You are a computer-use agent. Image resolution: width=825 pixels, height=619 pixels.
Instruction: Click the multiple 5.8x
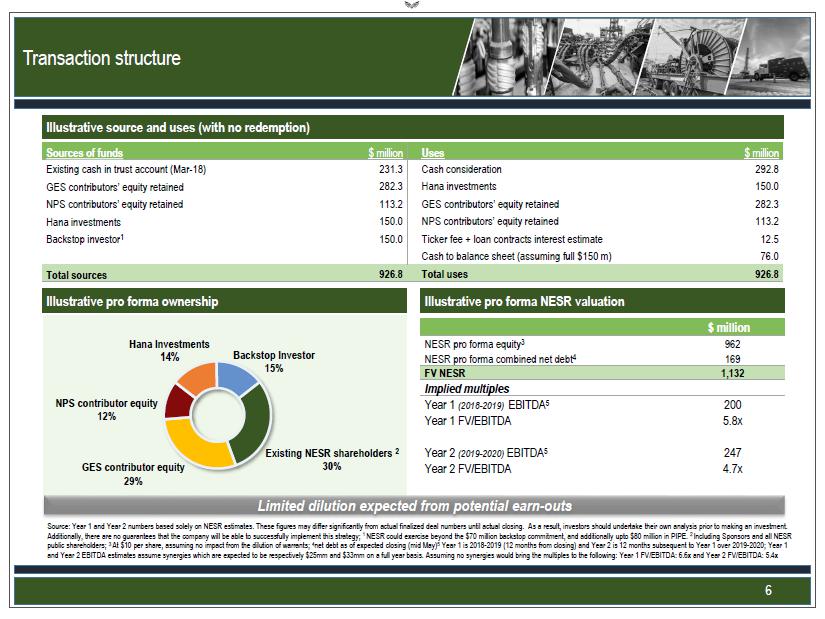tap(732, 421)
